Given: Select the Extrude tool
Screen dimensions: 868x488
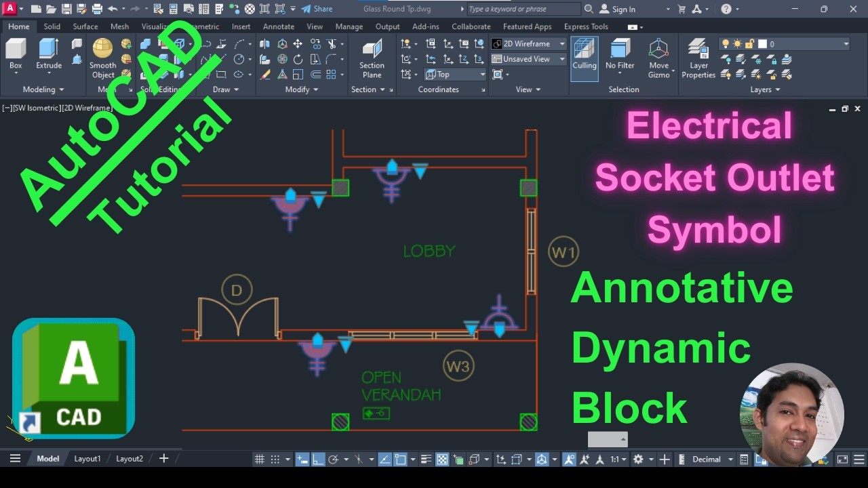Looking at the screenshot, I should tap(49, 55).
